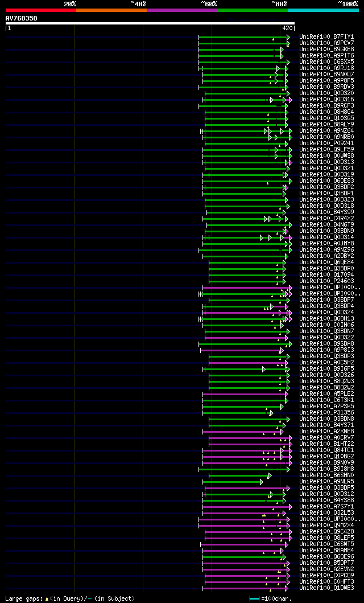Click the green alignment bar for A9NLR5

[x=232, y=482]
